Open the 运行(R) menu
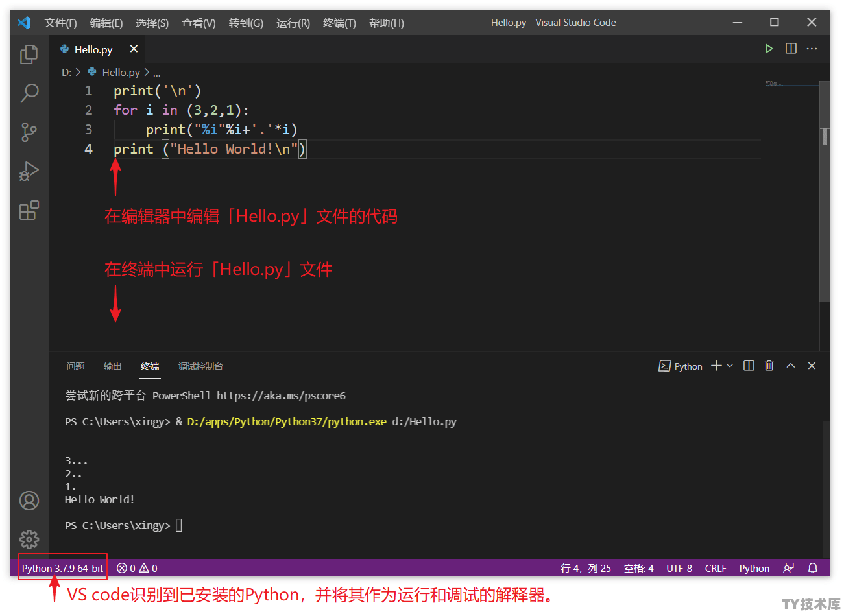Screen dimensions: 844x616 [x=293, y=23]
